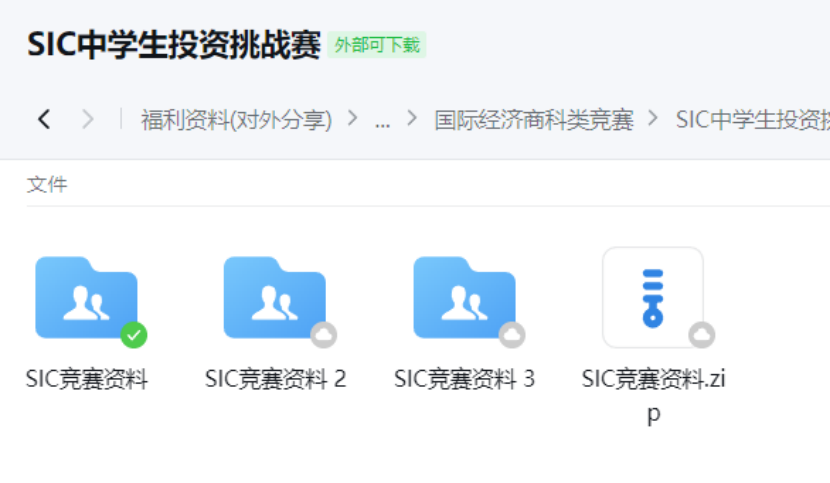Click the SIC竞赛资料 2 name label
This screenshot has height=483, width=830.
(x=275, y=379)
